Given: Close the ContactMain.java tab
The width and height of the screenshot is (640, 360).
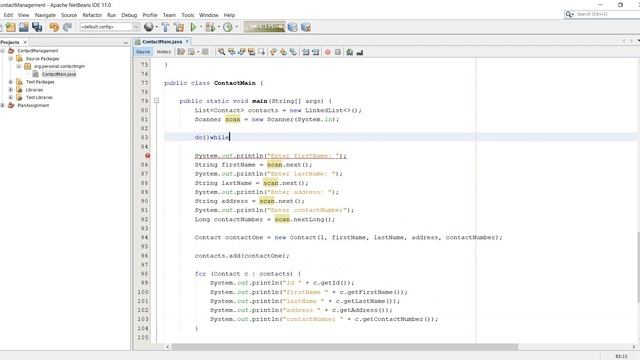Looking at the screenshot, I should tap(187, 42).
